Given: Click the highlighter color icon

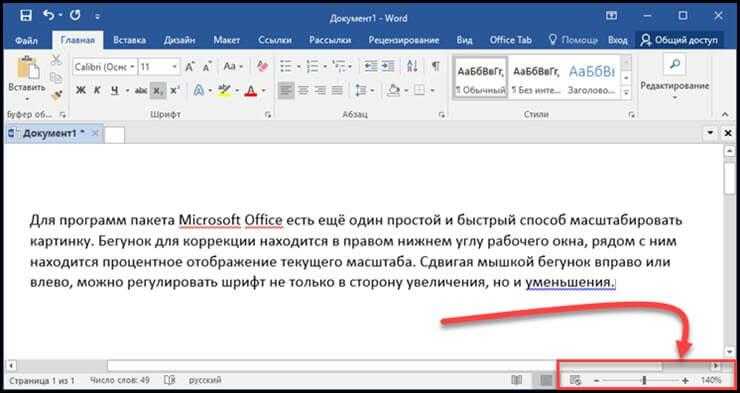Looking at the screenshot, I should pos(224,90).
